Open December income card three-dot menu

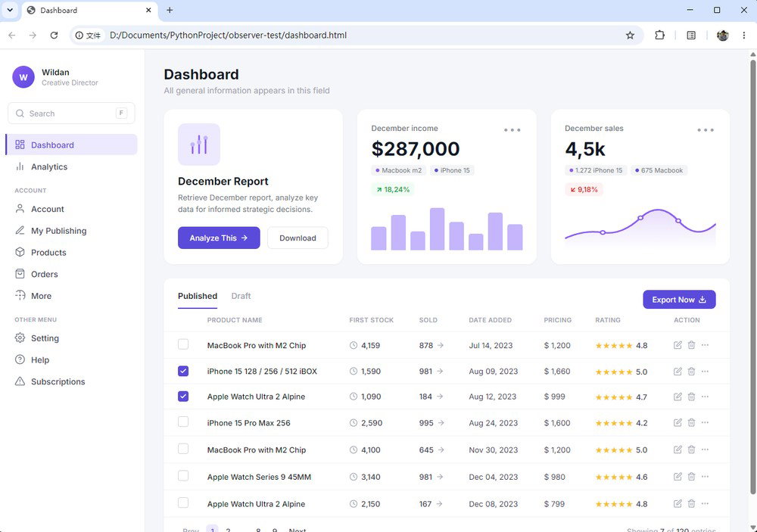pos(512,130)
